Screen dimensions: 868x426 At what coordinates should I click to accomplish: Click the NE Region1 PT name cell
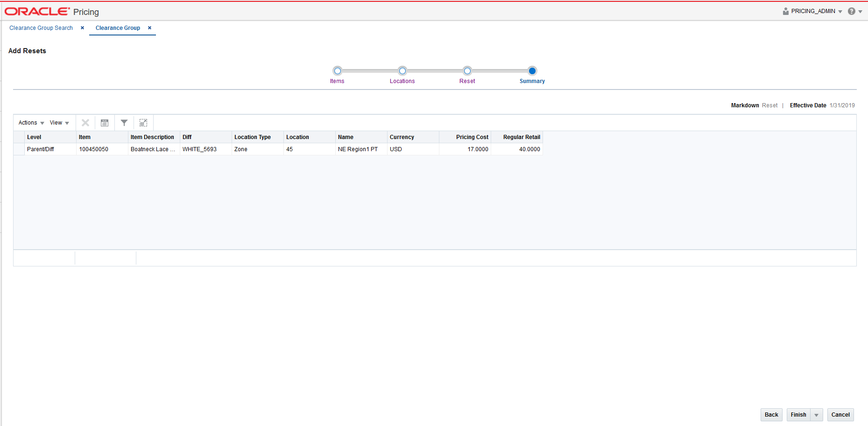[x=361, y=149]
